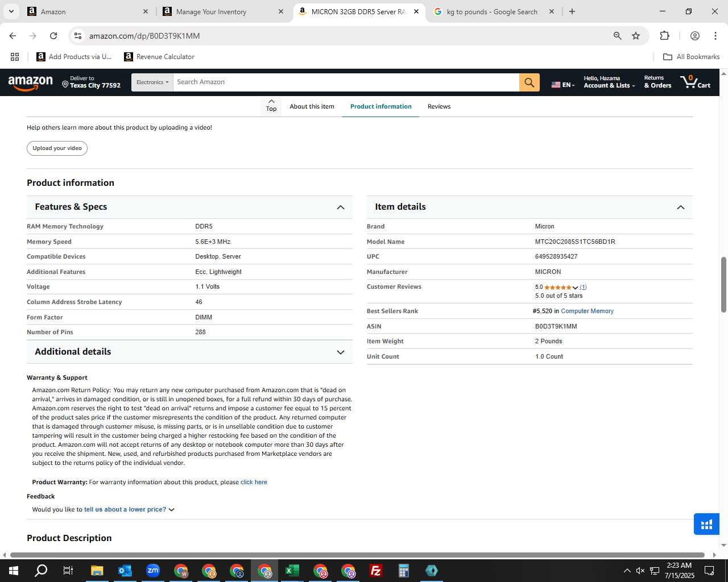Click the warranty click here link
728x582 pixels.
(x=254, y=482)
